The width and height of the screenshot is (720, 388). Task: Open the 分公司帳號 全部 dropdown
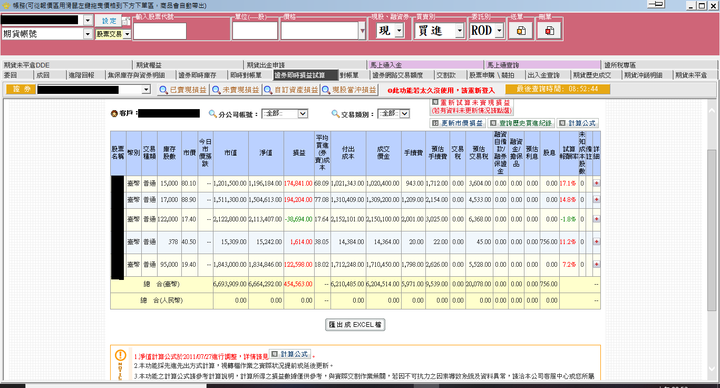(302, 113)
